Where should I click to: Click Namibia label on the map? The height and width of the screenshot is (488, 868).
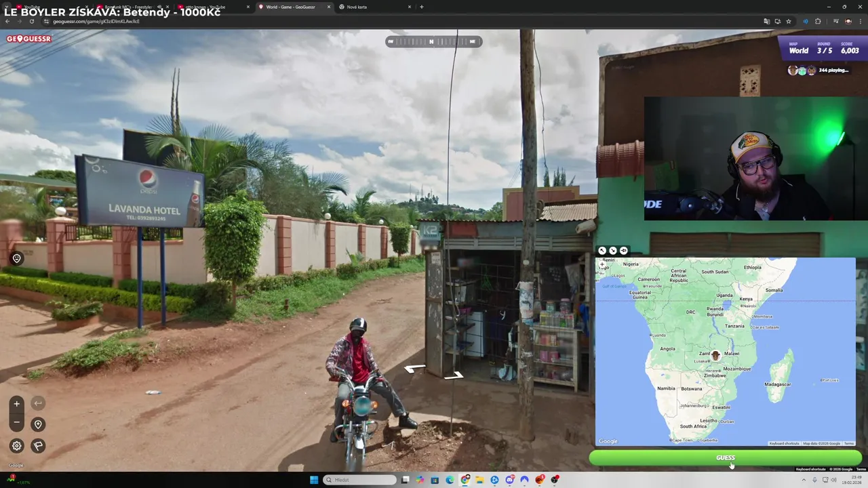click(666, 388)
